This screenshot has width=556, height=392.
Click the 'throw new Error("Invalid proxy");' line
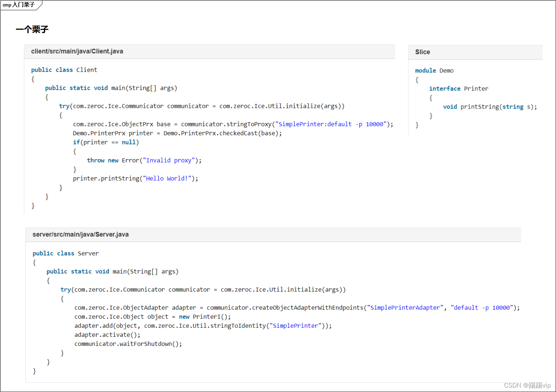(x=144, y=160)
